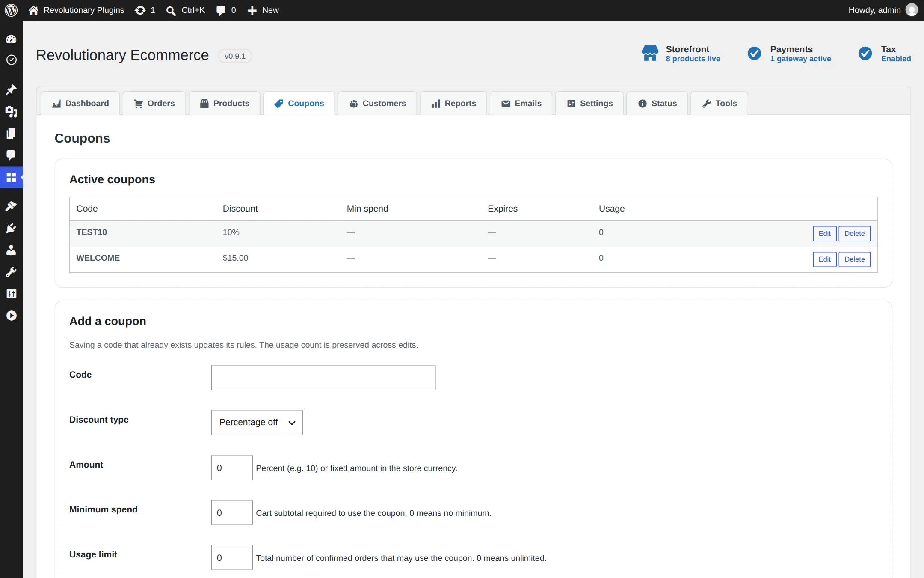The image size is (924, 578).
Task: Switch to the Status tab
Action: point(657,103)
